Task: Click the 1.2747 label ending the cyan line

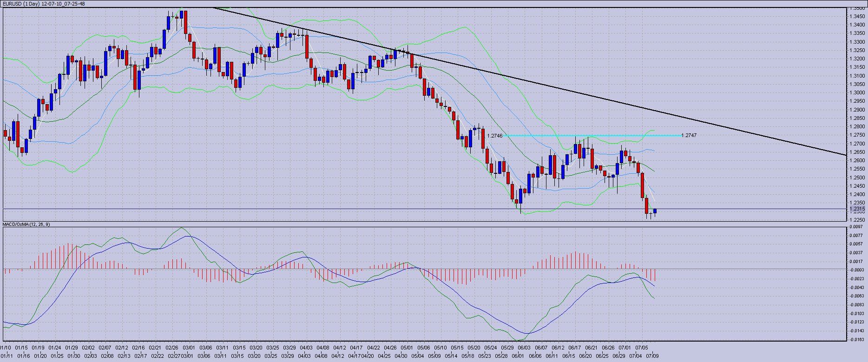Action: (x=689, y=136)
